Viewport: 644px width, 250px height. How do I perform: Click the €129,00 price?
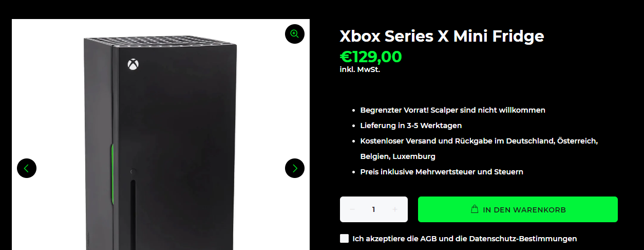(x=371, y=57)
